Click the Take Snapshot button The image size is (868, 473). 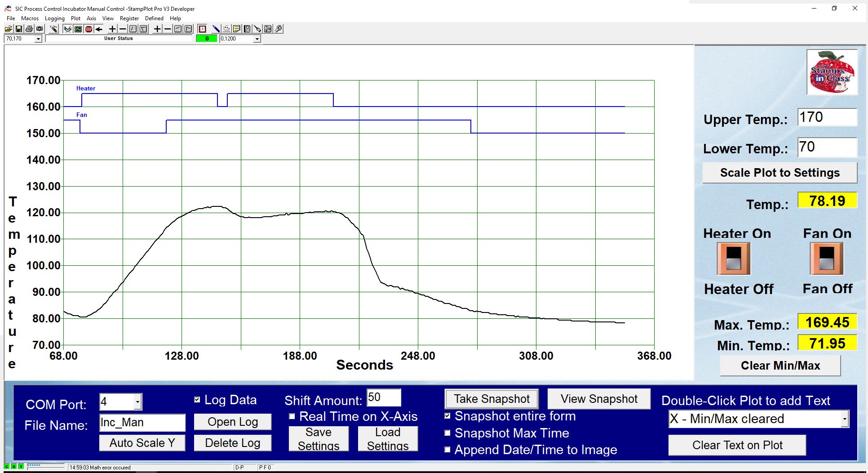(492, 399)
